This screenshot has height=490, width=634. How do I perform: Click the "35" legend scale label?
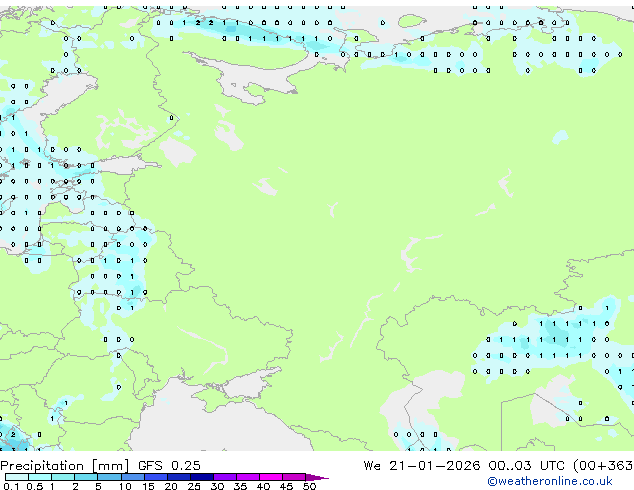tap(240, 486)
